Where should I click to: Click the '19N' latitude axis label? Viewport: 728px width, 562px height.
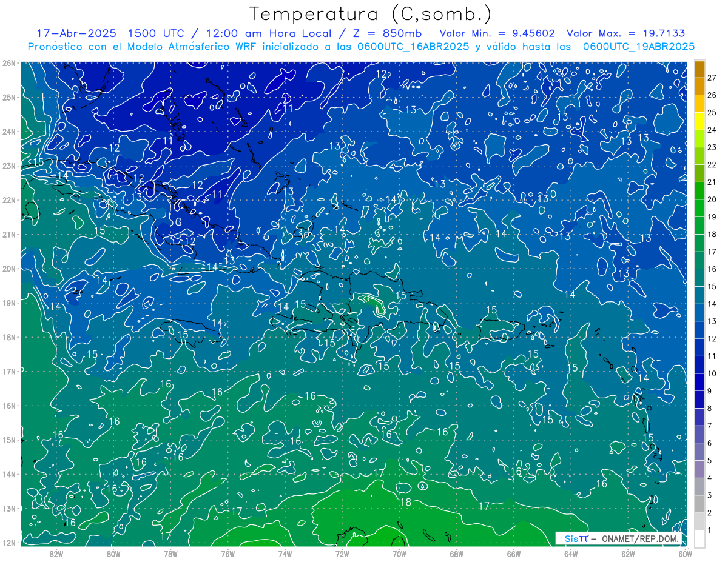click(9, 303)
